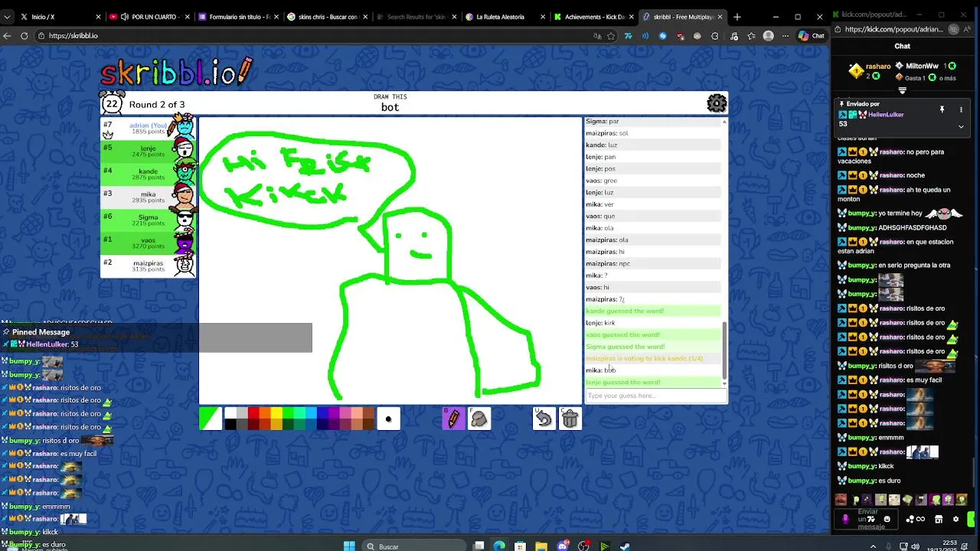This screenshot has width=980, height=551.
Task: Pick the black color swatch
Action: (230, 424)
